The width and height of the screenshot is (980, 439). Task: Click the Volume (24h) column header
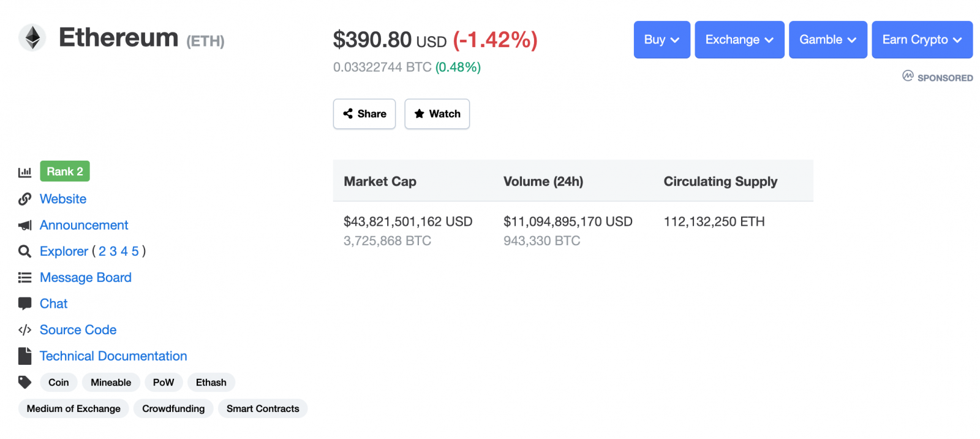[543, 181]
